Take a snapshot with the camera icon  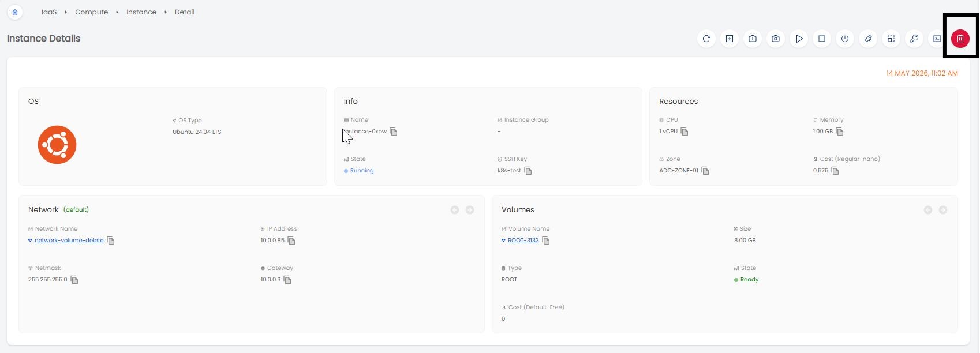click(776, 39)
